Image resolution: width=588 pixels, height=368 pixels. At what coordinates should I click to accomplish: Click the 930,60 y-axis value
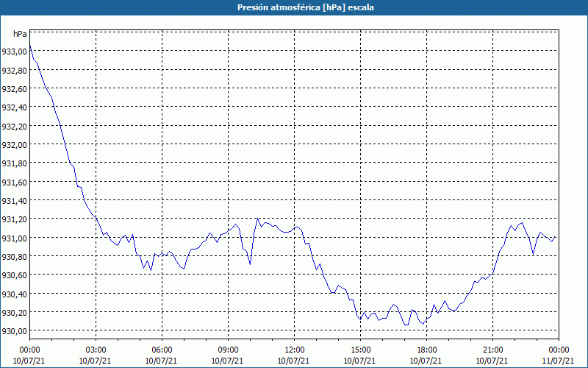coord(14,275)
